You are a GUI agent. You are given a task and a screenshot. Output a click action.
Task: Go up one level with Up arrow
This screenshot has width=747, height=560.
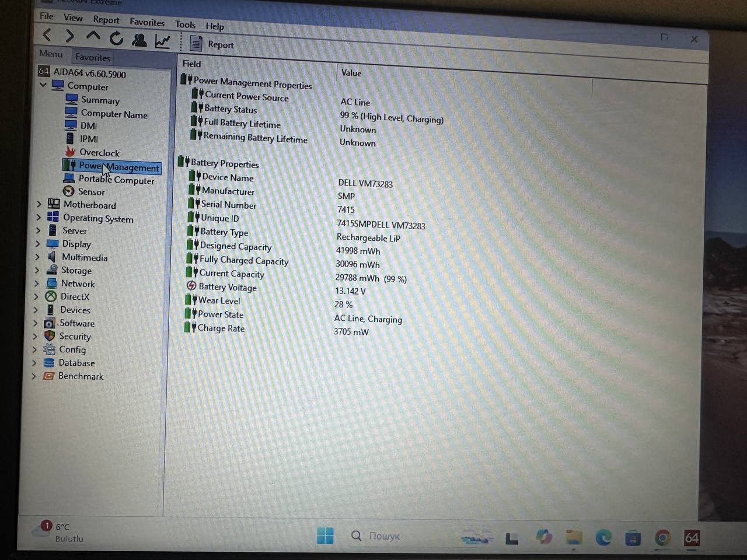point(93,37)
